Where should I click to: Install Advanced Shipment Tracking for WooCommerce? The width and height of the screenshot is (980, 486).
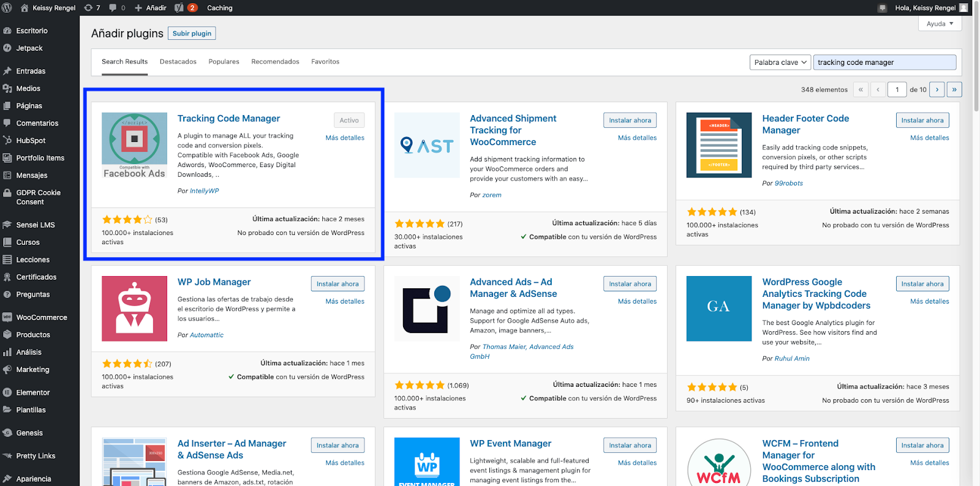pos(630,121)
